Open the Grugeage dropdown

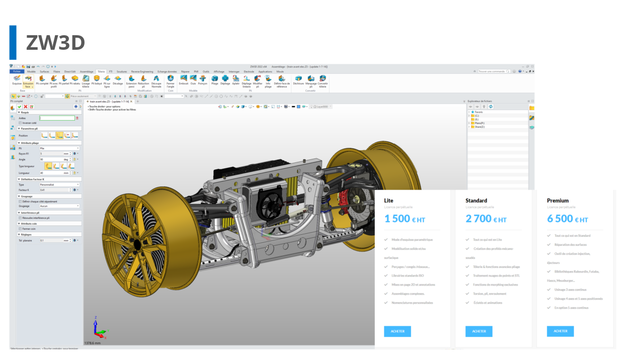pos(59,206)
